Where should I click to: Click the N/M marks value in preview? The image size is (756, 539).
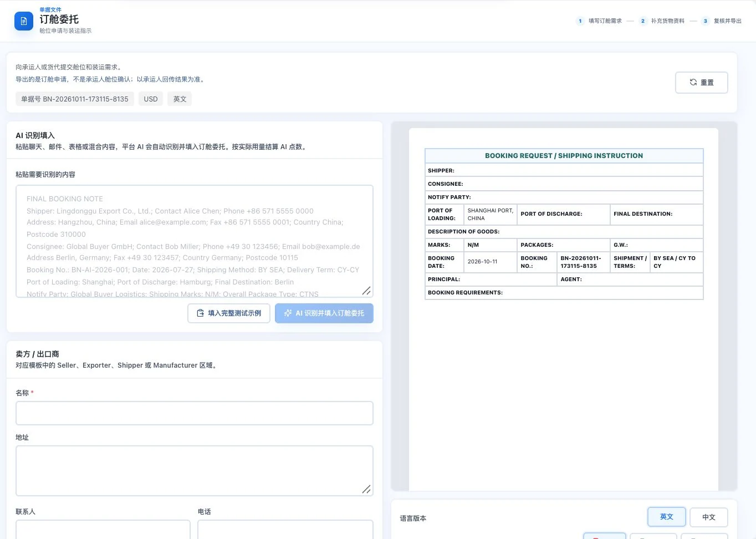[x=473, y=245]
